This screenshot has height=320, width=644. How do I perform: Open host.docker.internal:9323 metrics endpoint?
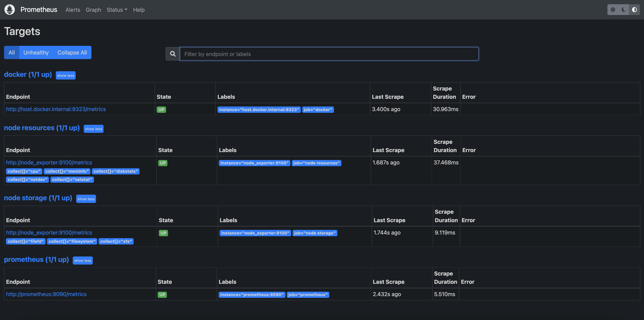(x=56, y=109)
